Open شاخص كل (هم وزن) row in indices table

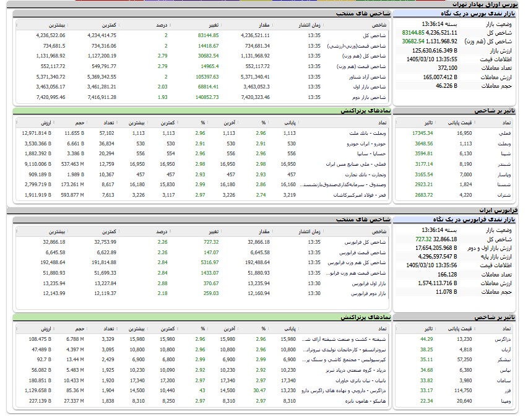point(364,56)
